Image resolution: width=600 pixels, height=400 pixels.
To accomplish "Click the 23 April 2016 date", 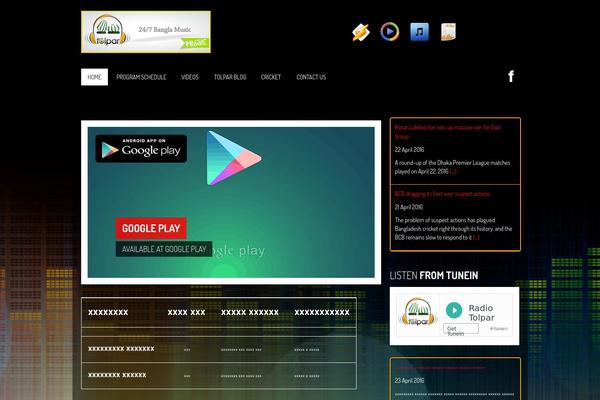I will coord(409,380).
